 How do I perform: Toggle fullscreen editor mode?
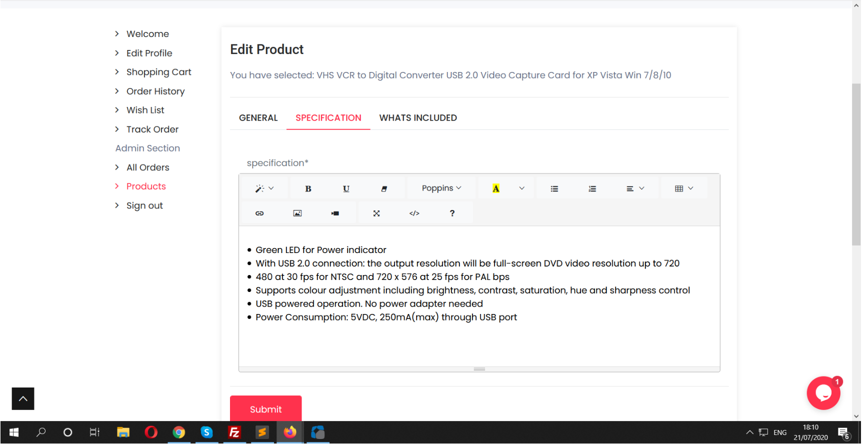coord(376,213)
